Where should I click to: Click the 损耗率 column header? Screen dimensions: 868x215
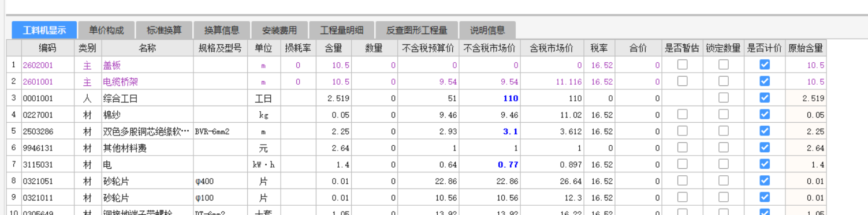(299, 48)
